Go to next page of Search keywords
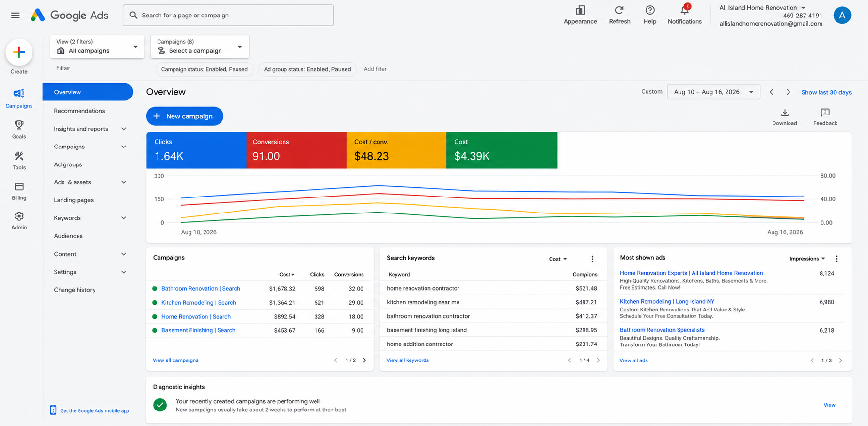868x426 pixels. point(598,360)
